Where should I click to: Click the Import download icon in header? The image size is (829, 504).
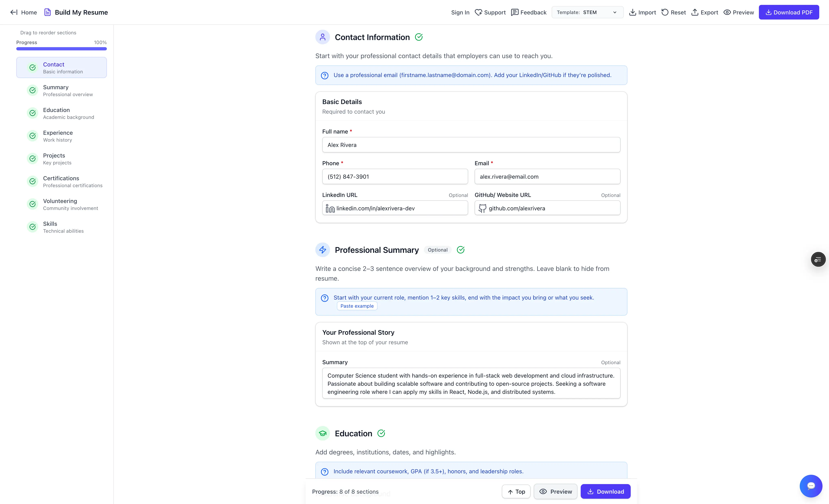633,12
